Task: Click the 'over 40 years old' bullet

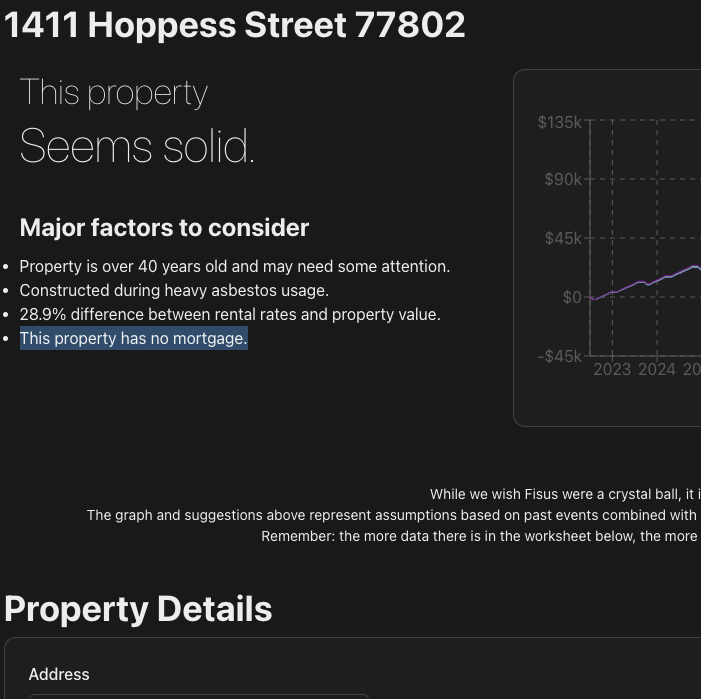Action: pos(234,266)
